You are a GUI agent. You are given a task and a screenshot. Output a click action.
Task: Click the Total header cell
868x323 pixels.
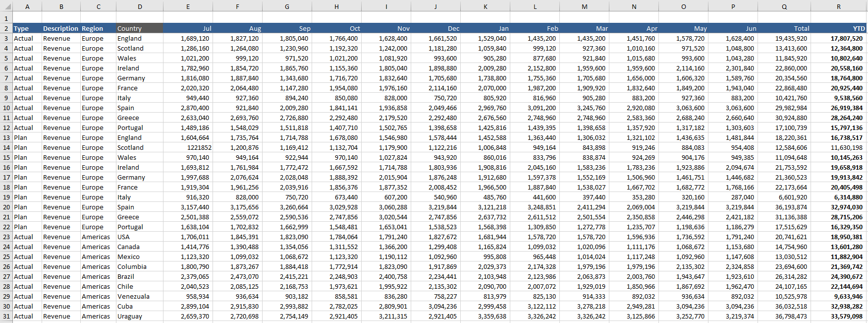coord(784,28)
